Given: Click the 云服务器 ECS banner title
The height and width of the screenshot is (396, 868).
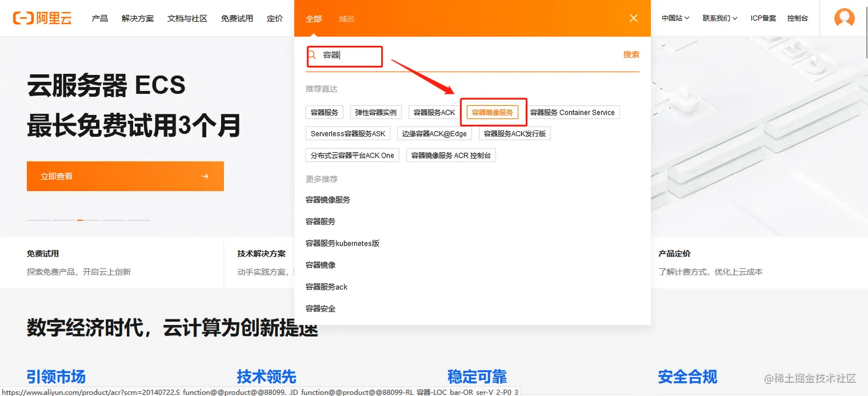Looking at the screenshot, I should pos(106,86).
